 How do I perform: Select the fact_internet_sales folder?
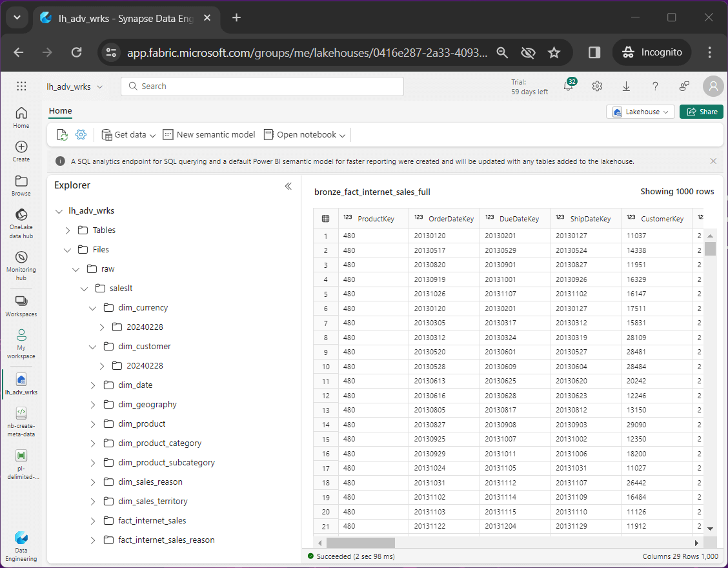pos(152,521)
